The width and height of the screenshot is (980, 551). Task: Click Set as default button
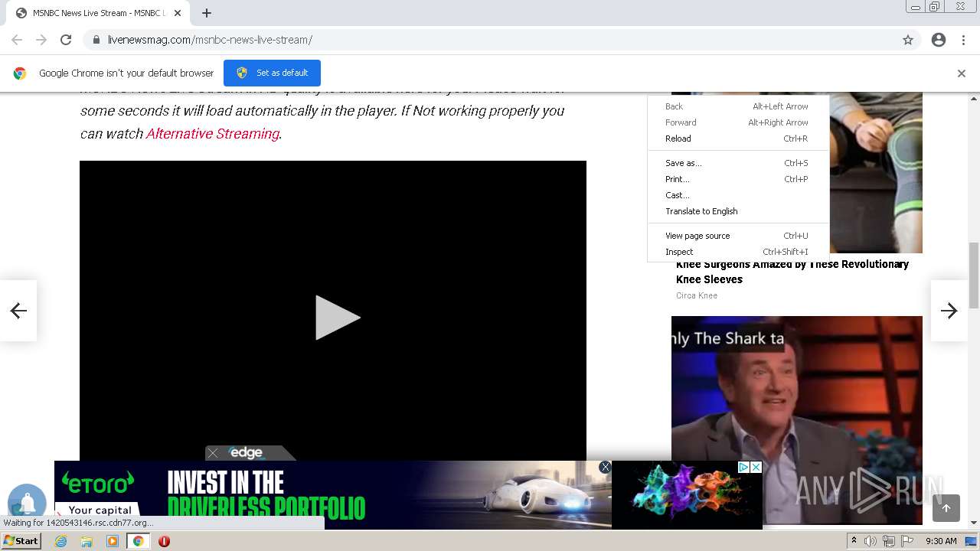point(272,73)
